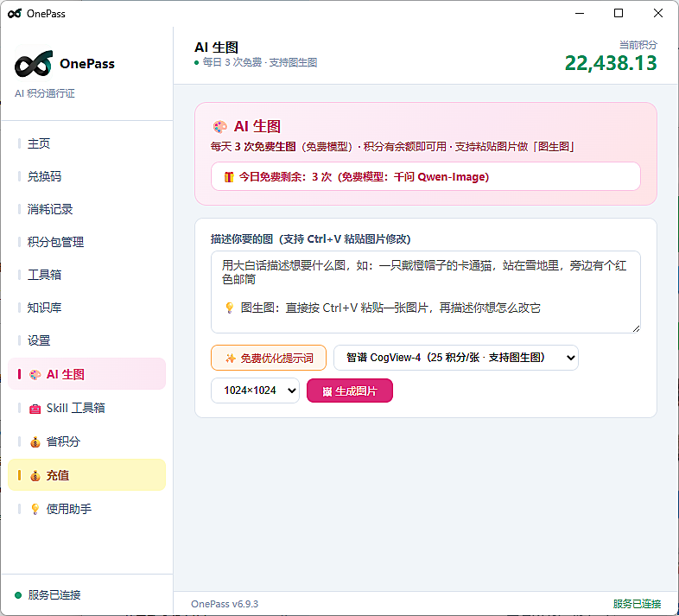The width and height of the screenshot is (679, 616).
Task: Open the 充值 recharge page
Action: (x=86, y=475)
